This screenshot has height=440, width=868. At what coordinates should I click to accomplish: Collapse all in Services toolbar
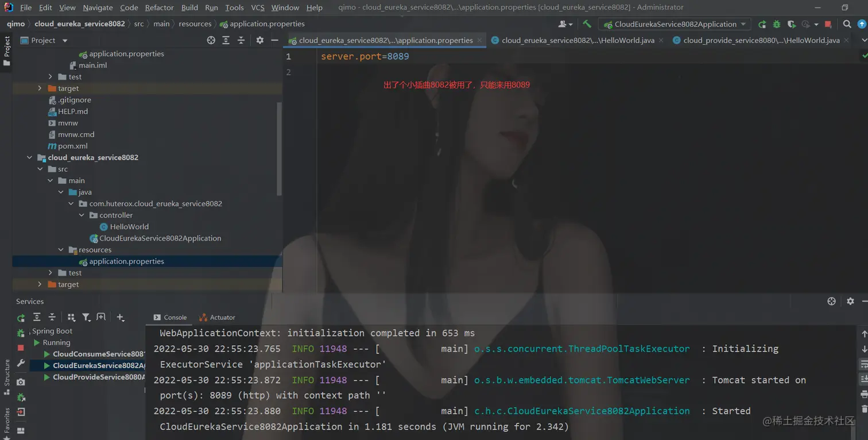pyautogui.click(x=52, y=317)
